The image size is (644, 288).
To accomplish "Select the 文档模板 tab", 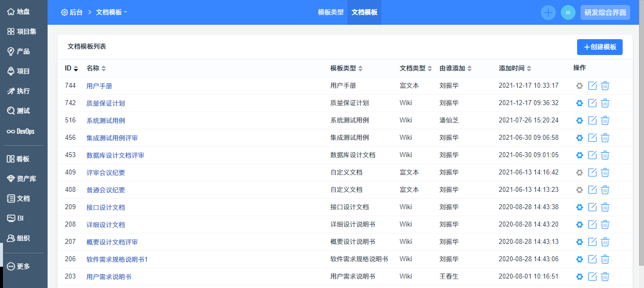I will (x=364, y=12).
